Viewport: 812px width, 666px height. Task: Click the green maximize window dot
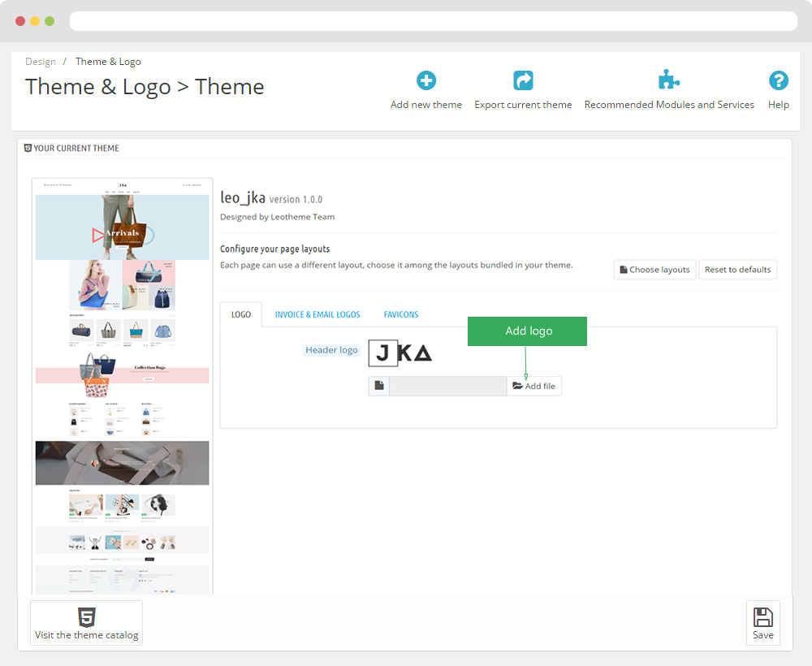click(50, 21)
